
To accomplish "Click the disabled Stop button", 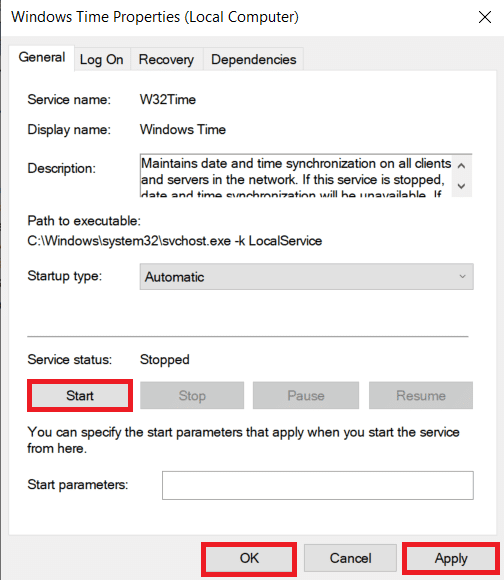I will (192, 395).
